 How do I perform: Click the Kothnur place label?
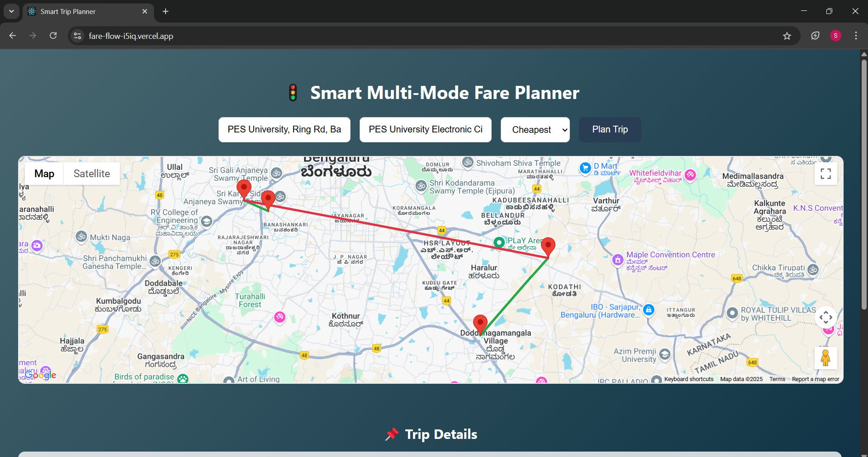coord(346,320)
